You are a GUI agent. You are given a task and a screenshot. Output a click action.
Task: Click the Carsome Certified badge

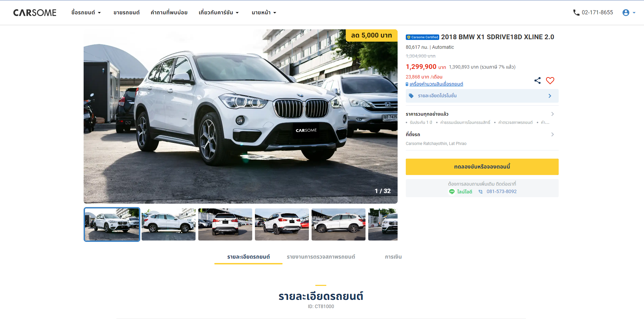pyautogui.click(x=423, y=37)
